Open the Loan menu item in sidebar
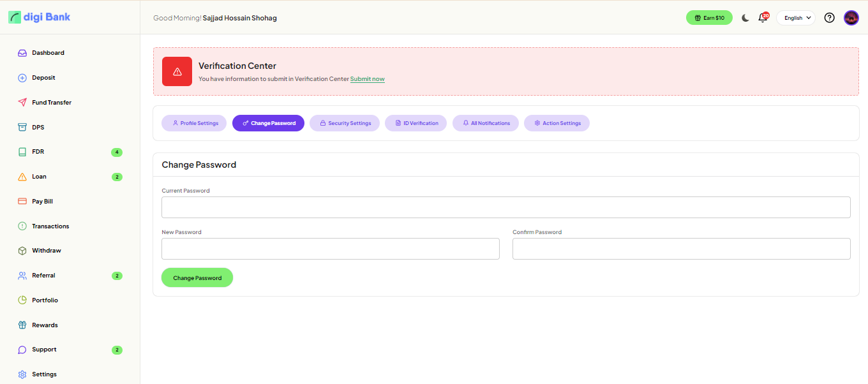This screenshot has width=868, height=384. coord(40,177)
